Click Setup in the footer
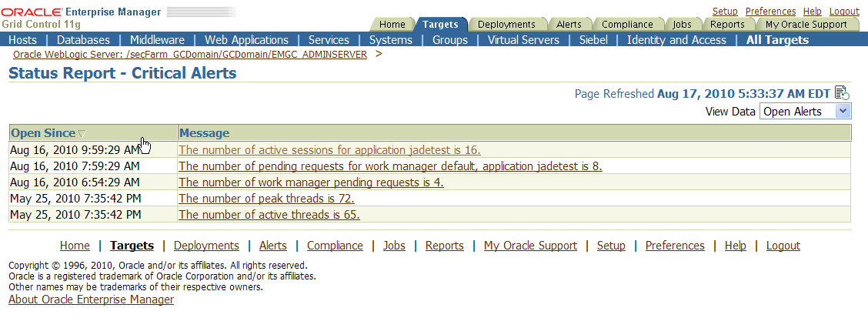The height and width of the screenshot is (328, 868). tap(611, 246)
